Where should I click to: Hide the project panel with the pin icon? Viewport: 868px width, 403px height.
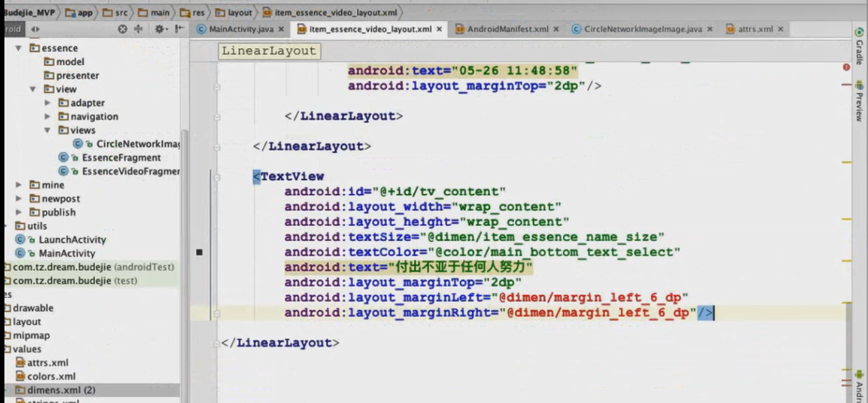(179, 29)
